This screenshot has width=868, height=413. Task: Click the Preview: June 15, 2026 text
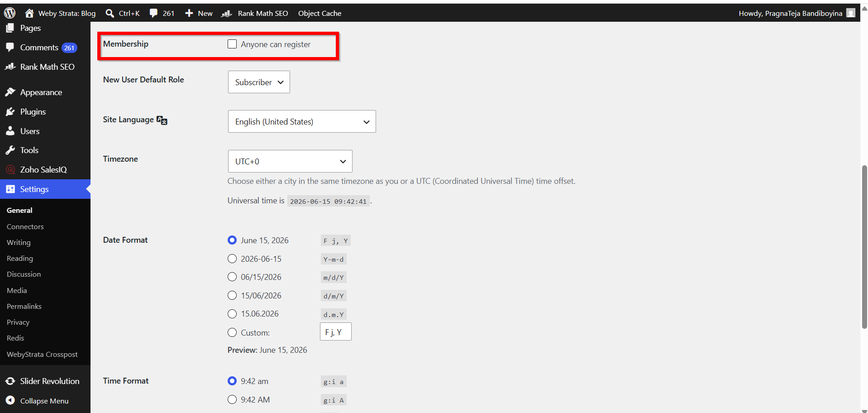click(x=267, y=350)
